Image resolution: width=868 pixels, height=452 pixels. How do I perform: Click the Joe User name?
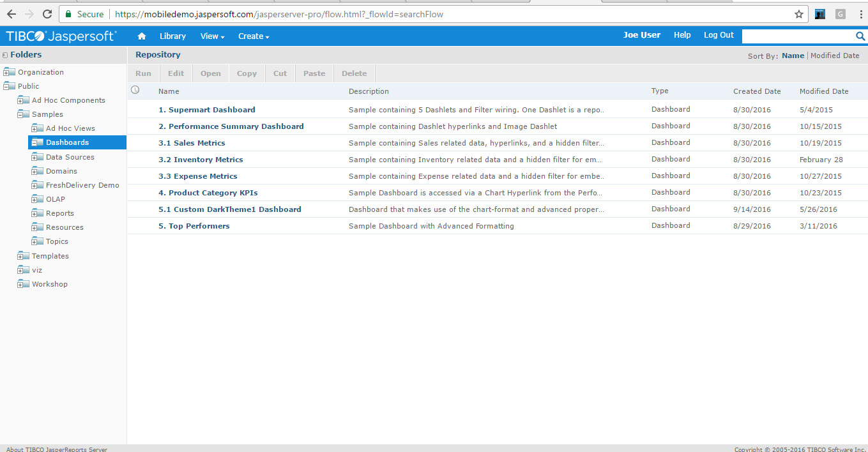coord(642,35)
